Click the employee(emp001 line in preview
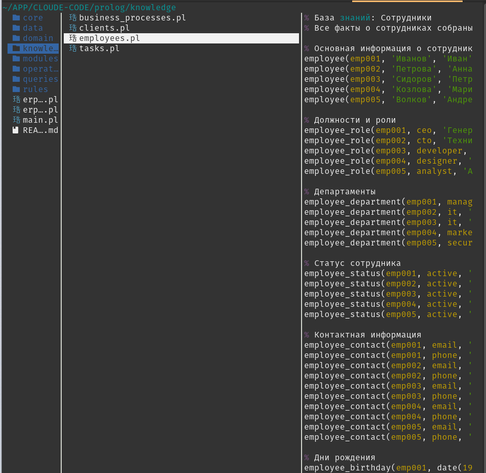486x473 pixels. click(388, 59)
